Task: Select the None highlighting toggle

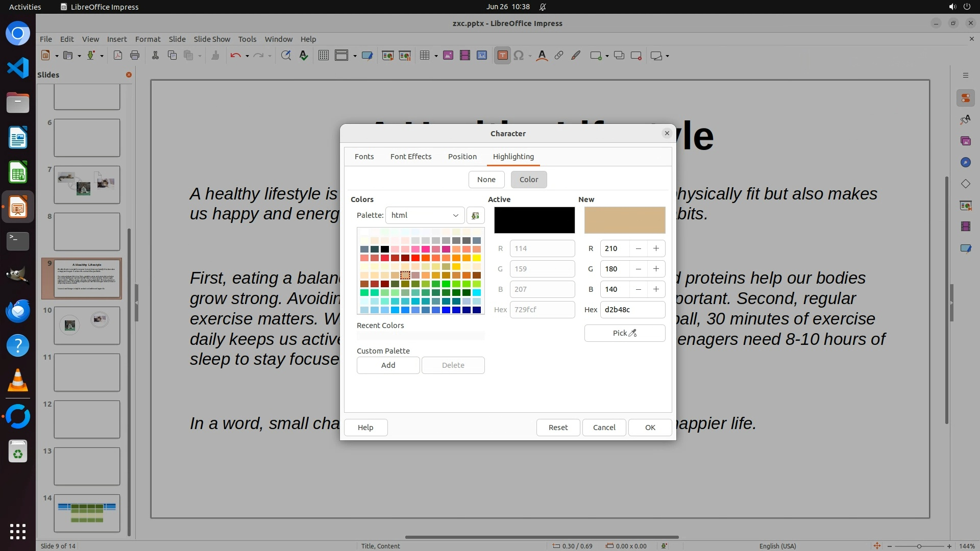Action: click(486, 180)
